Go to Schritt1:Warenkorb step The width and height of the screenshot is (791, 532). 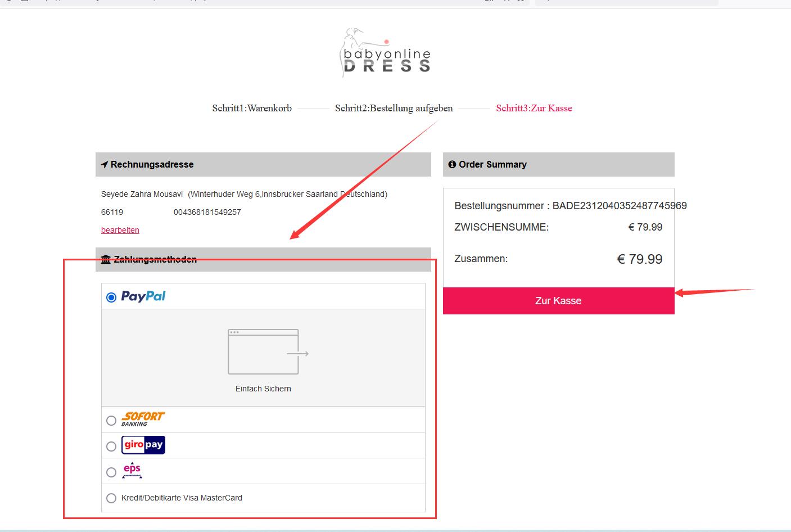(x=252, y=109)
